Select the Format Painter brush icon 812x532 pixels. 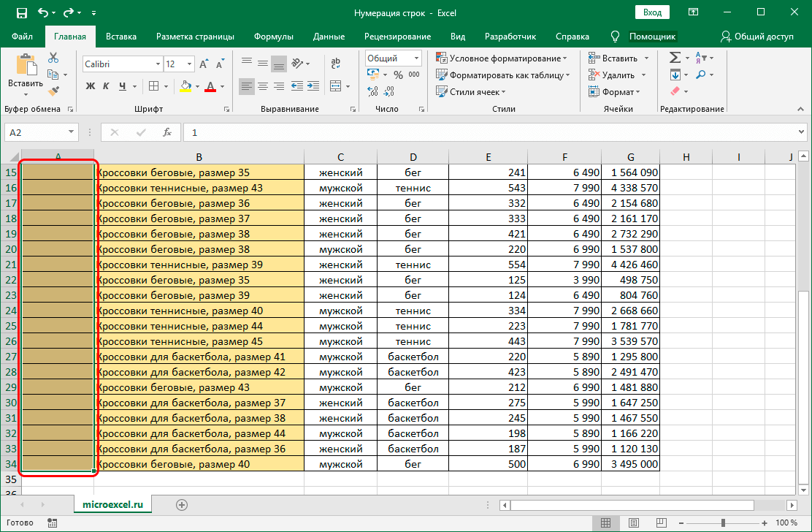53,91
